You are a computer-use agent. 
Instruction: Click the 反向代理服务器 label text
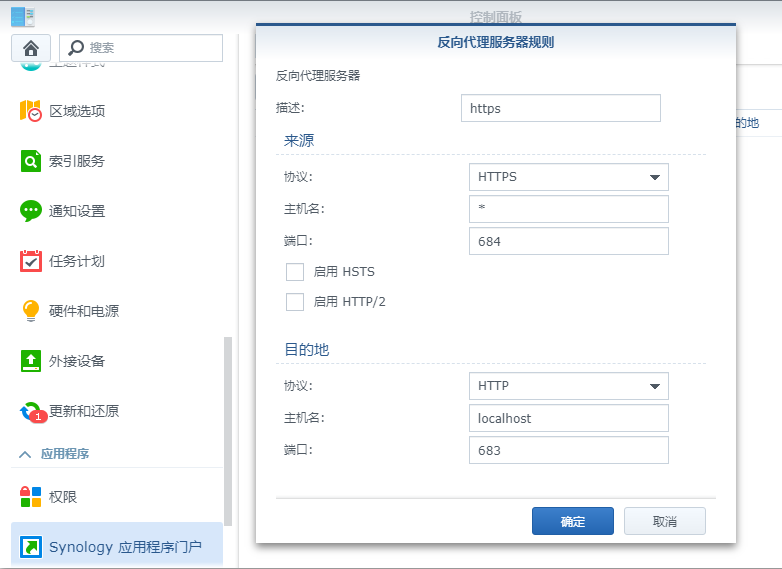pyautogui.click(x=318, y=76)
